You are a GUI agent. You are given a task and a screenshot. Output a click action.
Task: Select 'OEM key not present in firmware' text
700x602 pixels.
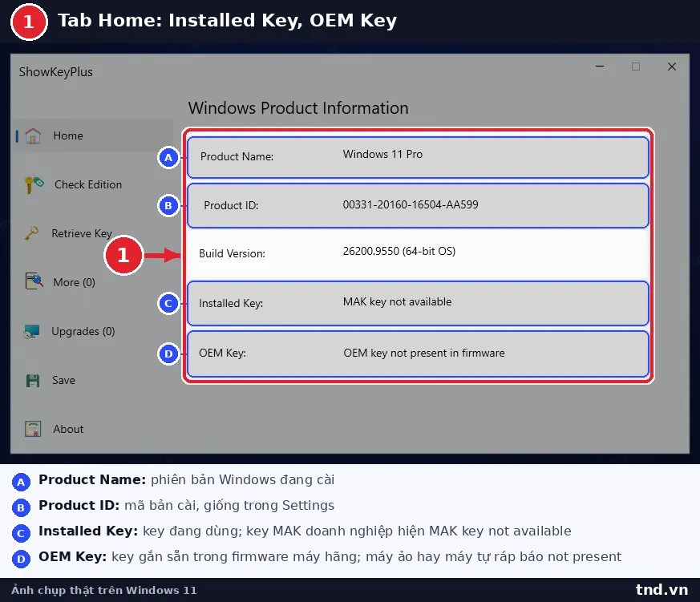[424, 353]
